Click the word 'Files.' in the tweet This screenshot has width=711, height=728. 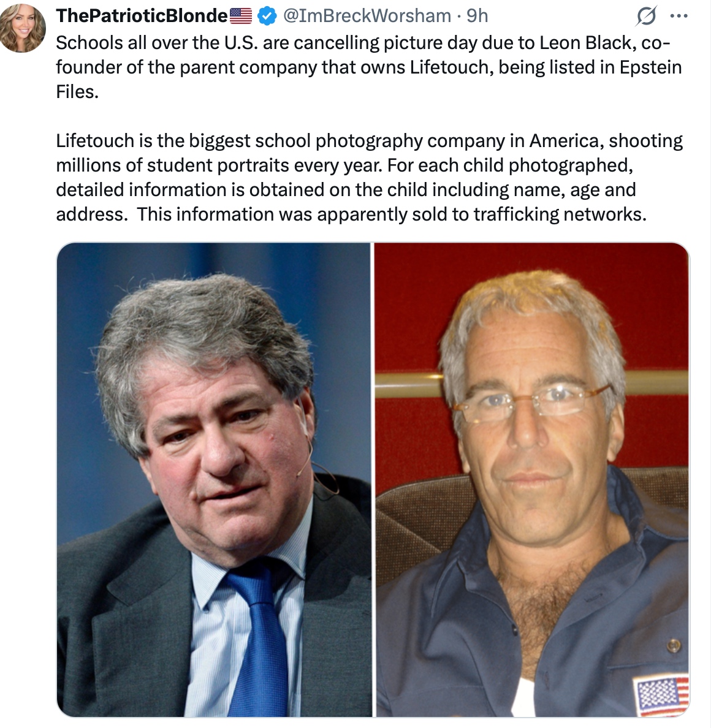pyautogui.click(x=78, y=92)
